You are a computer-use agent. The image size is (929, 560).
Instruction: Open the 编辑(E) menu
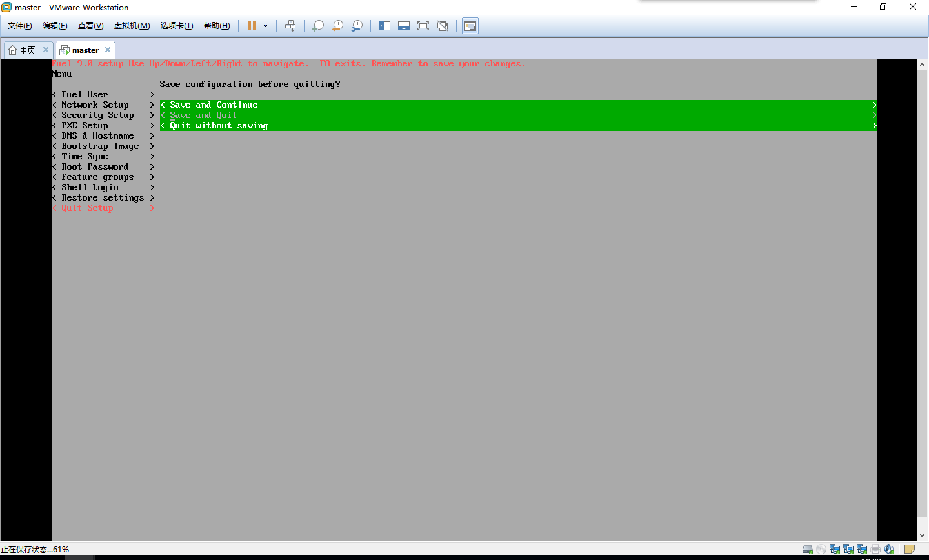pos(55,26)
